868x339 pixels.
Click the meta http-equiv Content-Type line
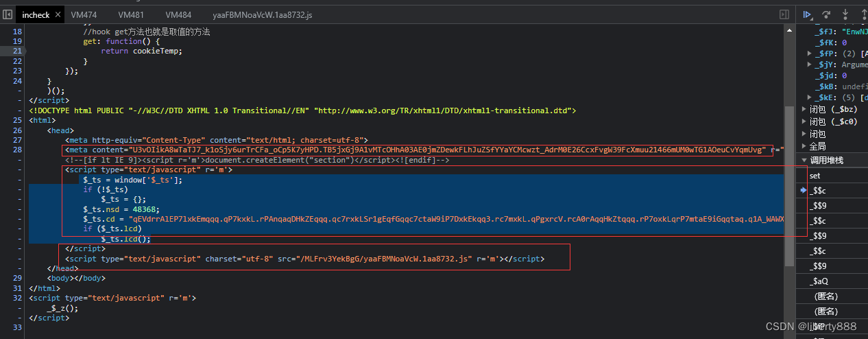point(217,140)
